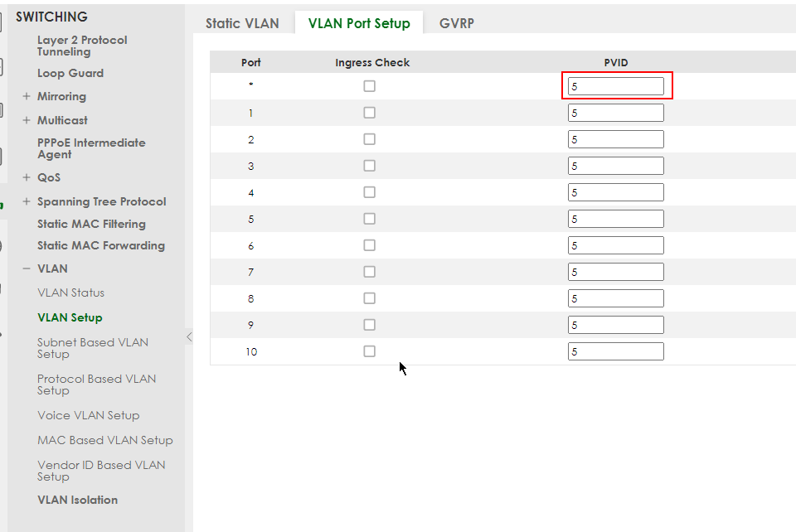The width and height of the screenshot is (796, 532).
Task: Switch to the Static VLAN tab
Action: pyautogui.click(x=242, y=23)
